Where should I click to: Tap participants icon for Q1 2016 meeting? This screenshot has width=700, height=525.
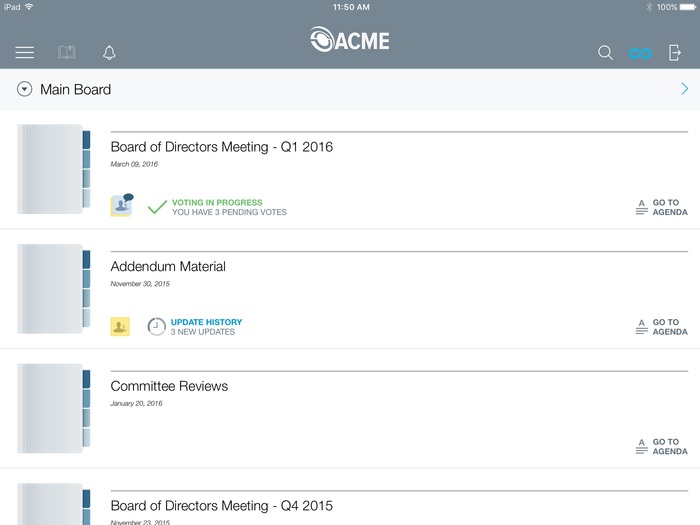122,206
